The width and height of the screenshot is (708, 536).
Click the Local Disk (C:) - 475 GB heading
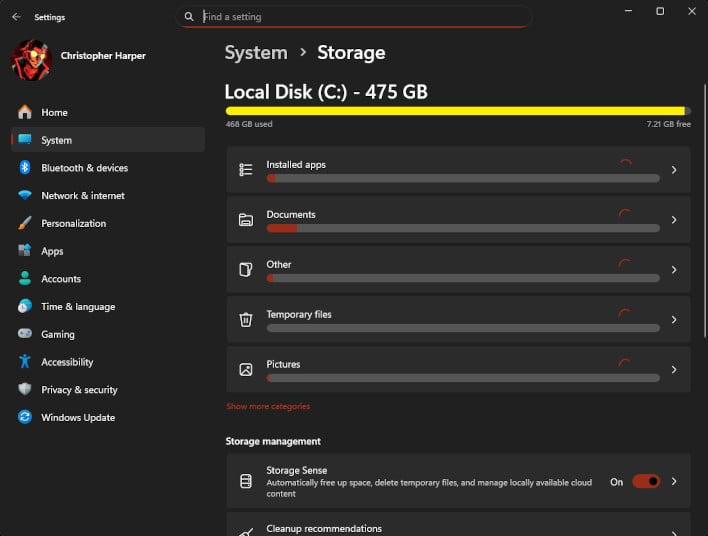tap(326, 92)
